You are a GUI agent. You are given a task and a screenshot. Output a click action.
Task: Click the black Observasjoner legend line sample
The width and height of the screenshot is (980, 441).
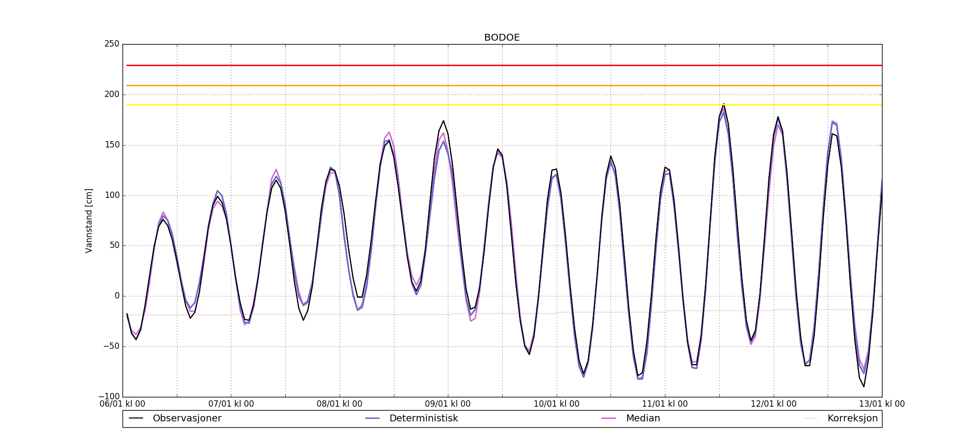[x=136, y=418]
